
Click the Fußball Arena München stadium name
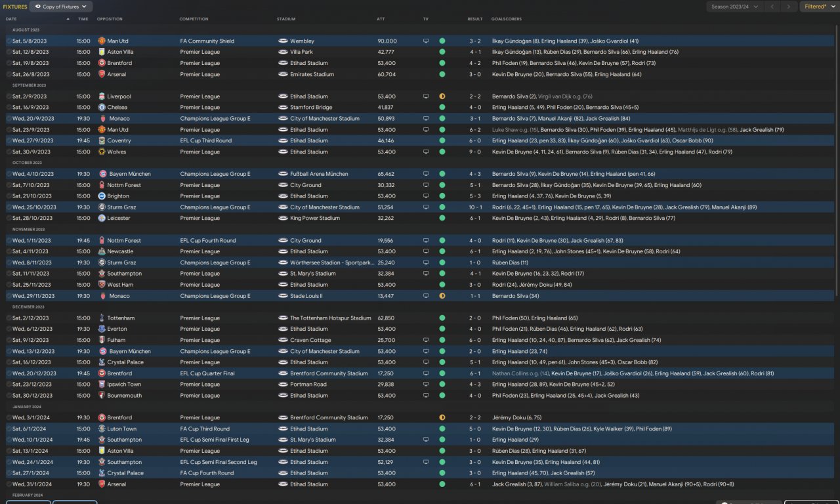point(319,174)
